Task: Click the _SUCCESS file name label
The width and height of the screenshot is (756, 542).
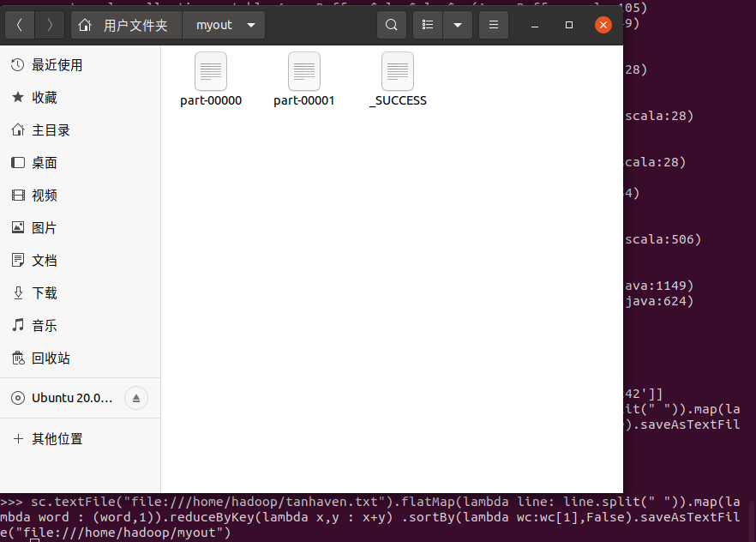Action: (x=398, y=101)
